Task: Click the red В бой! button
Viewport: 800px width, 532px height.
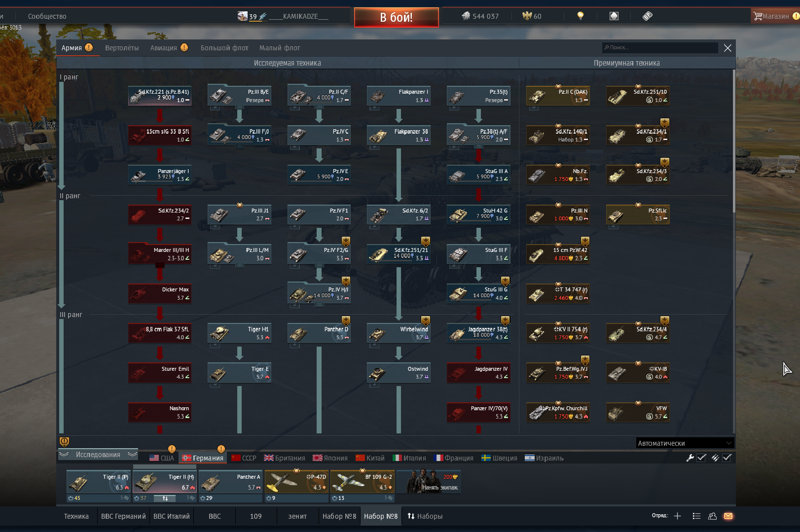Action: (x=396, y=17)
